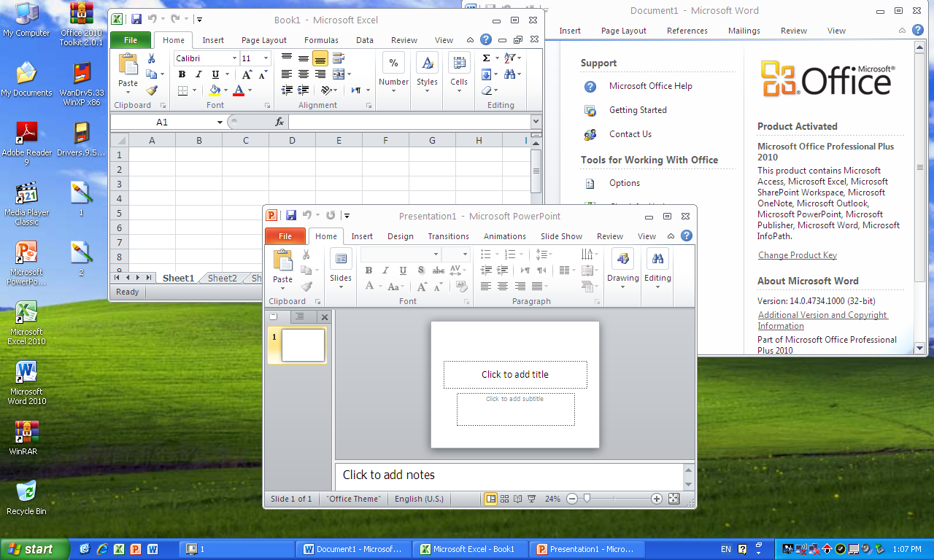Image resolution: width=934 pixels, height=560 pixels.
Task: Select the Adobe Reader 9 desktop icon
Action: point(27,143)
